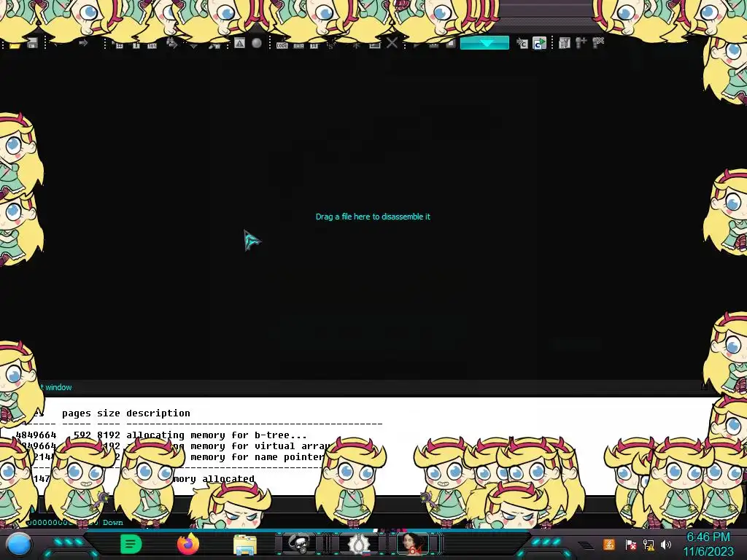This screenshot has width=747, height=560.
Task: Click the large X cancel toolbar icon
Action: pyautogui.click(x=392, y=43)
